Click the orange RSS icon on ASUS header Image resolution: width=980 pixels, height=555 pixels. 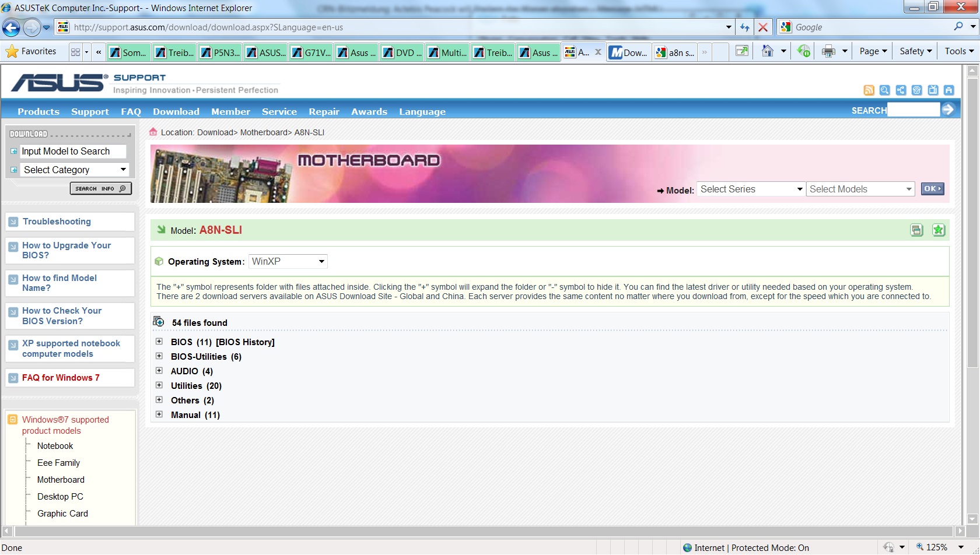point(869,90)
